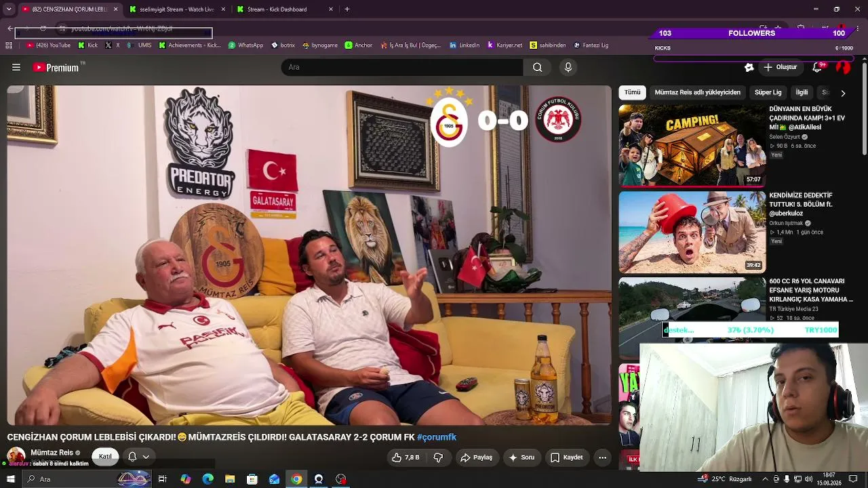Open the X bookmark
This screenshot has height=488, width=868.
113,45
